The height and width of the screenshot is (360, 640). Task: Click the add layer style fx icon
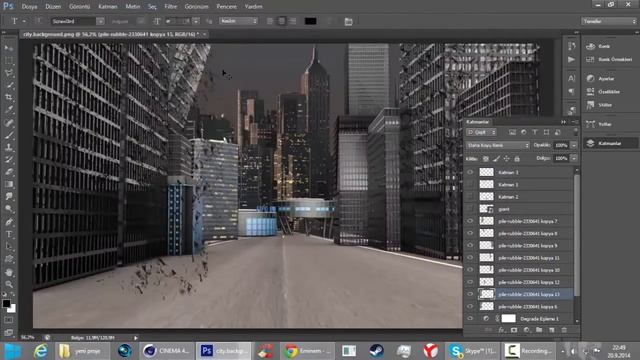[501, 330]
